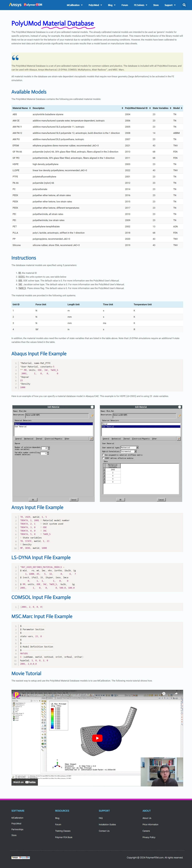Expand the MCalibration dropdown menu
The image size is (192, 868).
click(75, 5)
